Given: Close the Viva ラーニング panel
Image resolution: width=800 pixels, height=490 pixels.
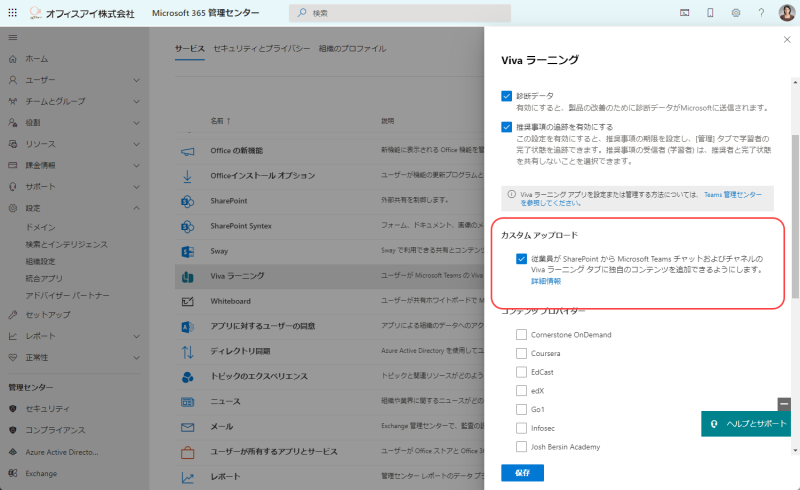Looking at the screenshot, I should tap(787, 39).
